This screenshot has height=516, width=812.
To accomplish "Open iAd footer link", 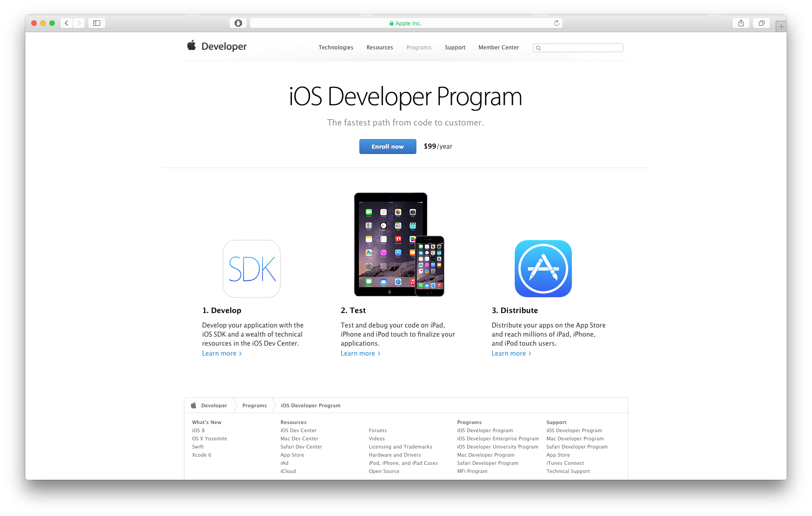I will tap(285, 463).
